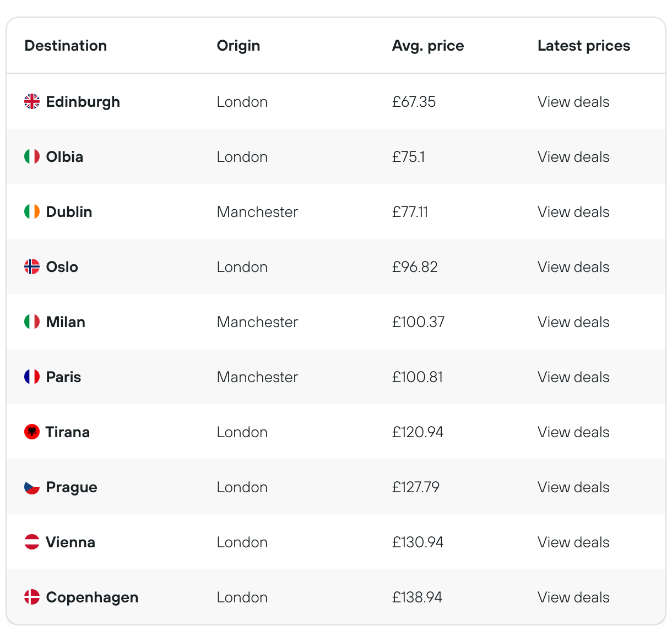Open View deals in the Oslo row
This screenshot has width=672, height=631.
click(x=573, y=267)
